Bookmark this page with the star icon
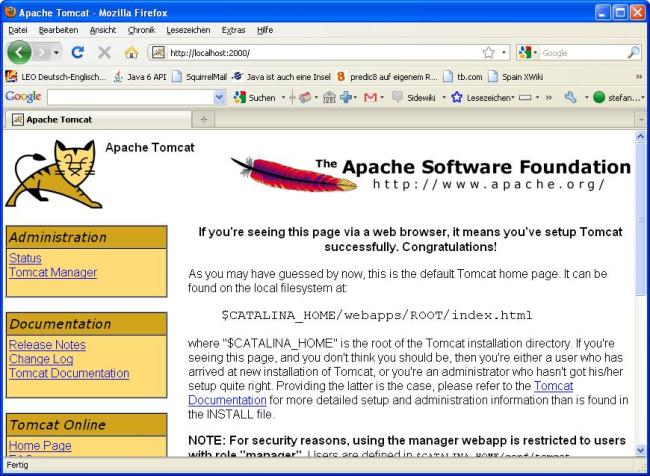This screenshot has width=650, height=476. click(489, 53)
